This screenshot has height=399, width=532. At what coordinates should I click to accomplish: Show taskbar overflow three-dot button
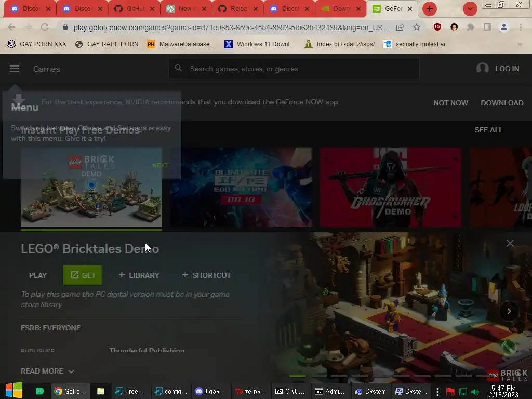(437, 392)
